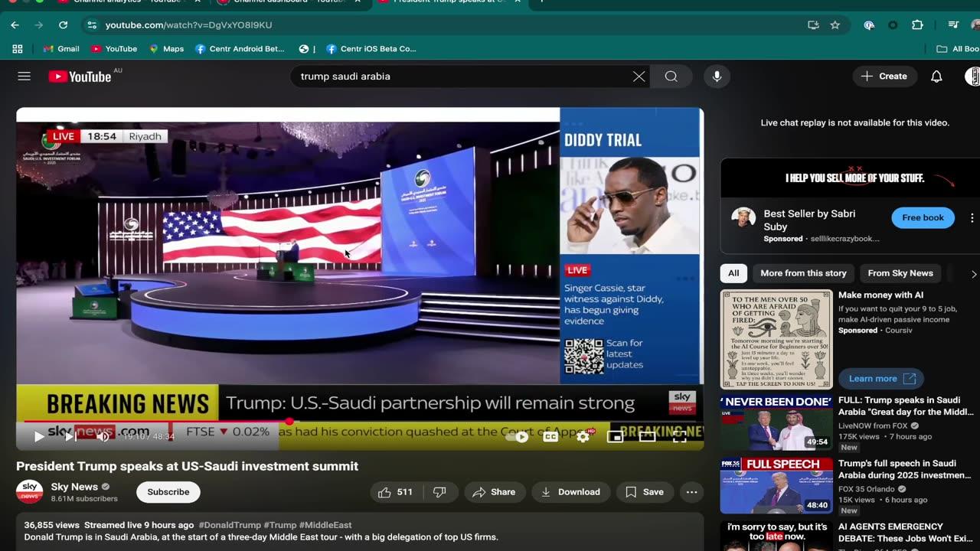Screen dimensions: 980x551
Task: Open FOX 35 Orlando full speech thumbnail
Action: pyautogui.click(x=776, y=486)
